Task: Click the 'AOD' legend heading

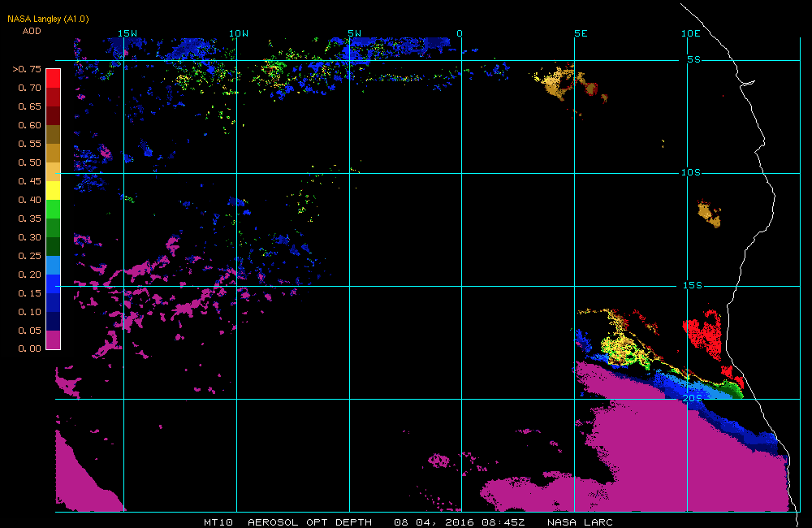Action: click(x=32, y=31)
